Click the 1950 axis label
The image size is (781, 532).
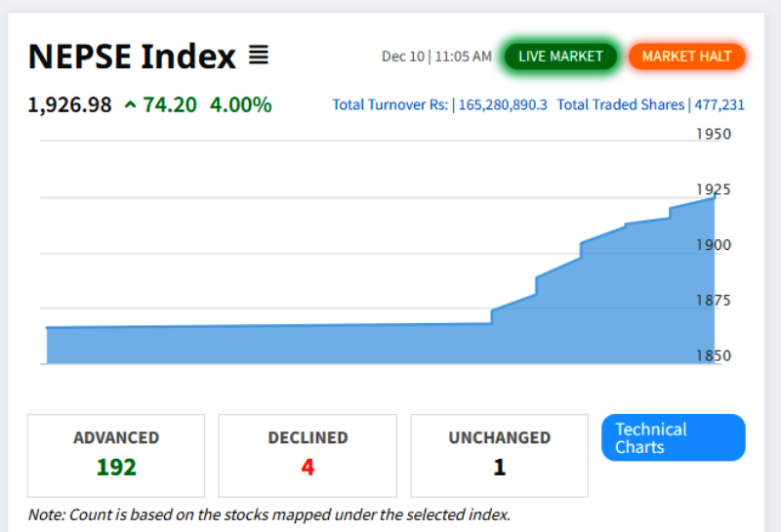(x=714, y=134)
